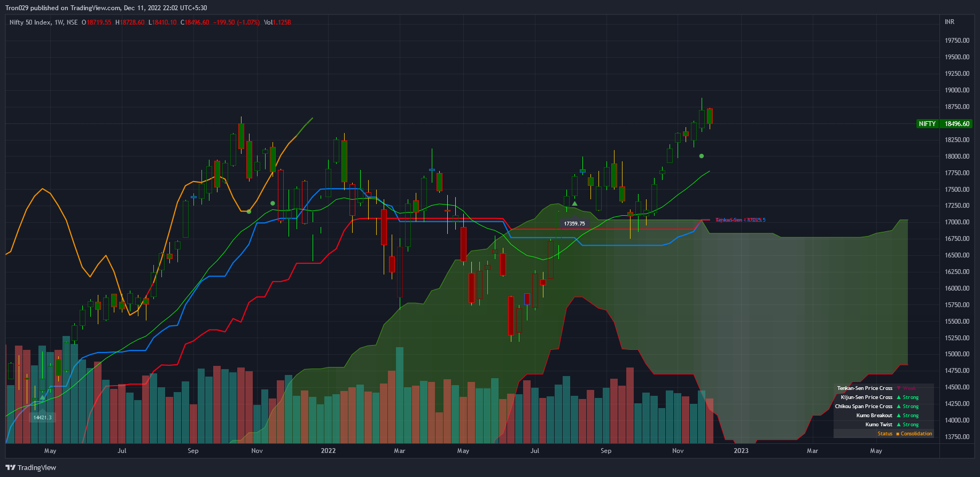Click the Tenkan-Sen Price Cross table row

(884, 388)
